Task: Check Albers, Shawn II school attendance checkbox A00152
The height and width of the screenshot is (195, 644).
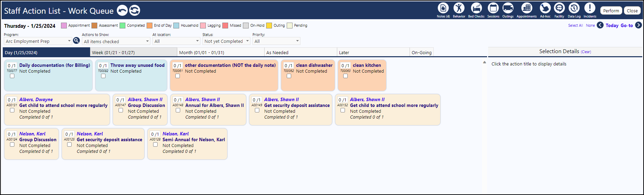Action: tap(343, 110)
